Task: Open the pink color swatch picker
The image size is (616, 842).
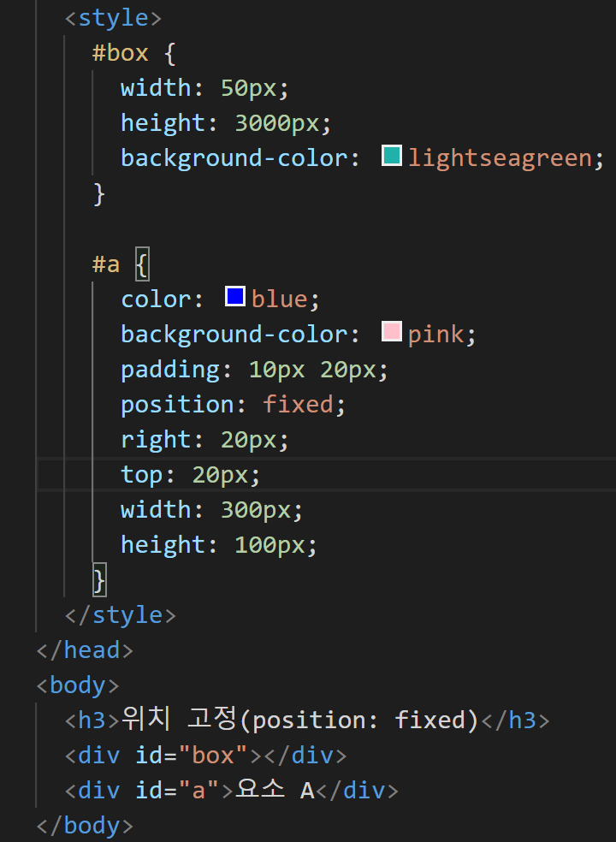Action: (x=392, y=332)
